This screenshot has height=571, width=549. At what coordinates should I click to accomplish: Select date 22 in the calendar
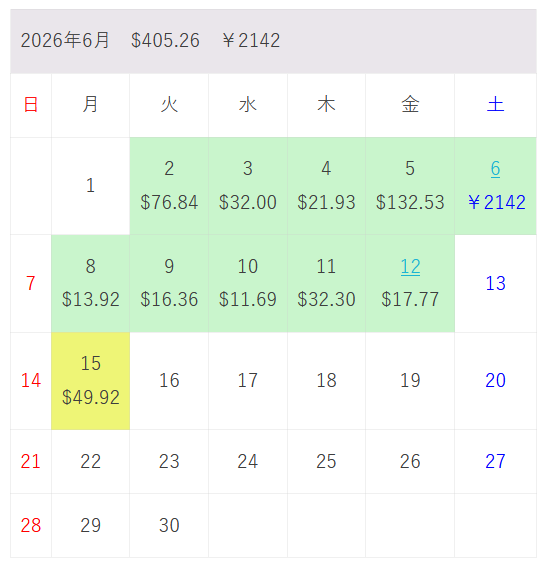click(91, 461)
